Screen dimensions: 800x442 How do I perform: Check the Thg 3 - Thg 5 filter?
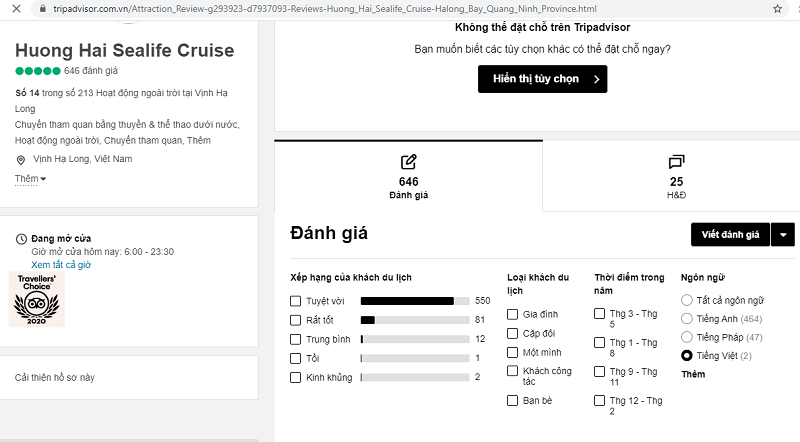(599, 313)
